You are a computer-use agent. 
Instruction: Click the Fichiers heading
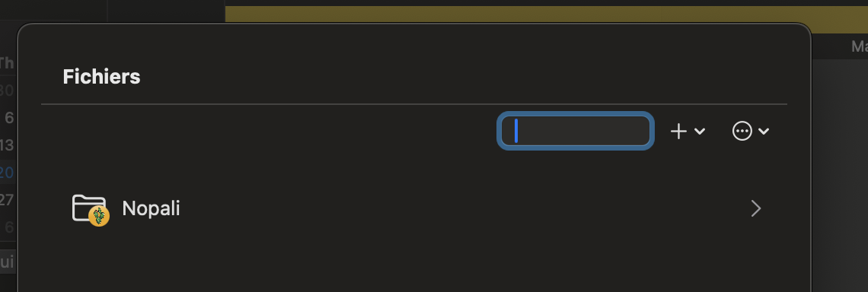(101, 77)
